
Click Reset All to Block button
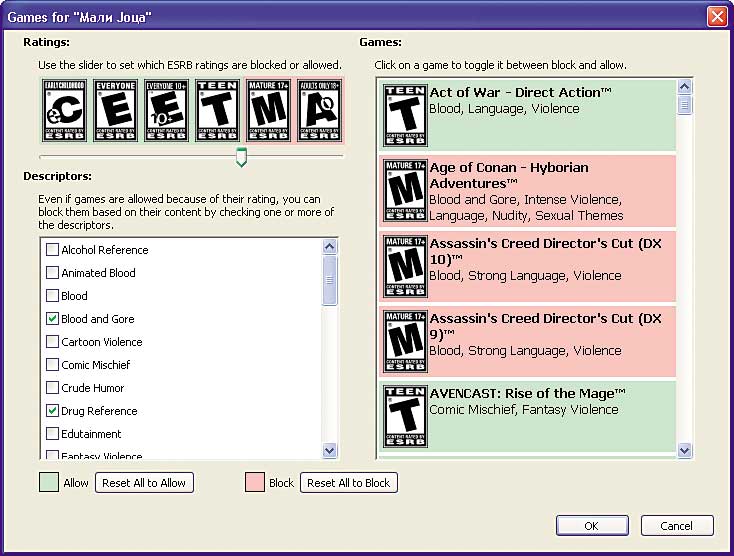click(349, 483)
